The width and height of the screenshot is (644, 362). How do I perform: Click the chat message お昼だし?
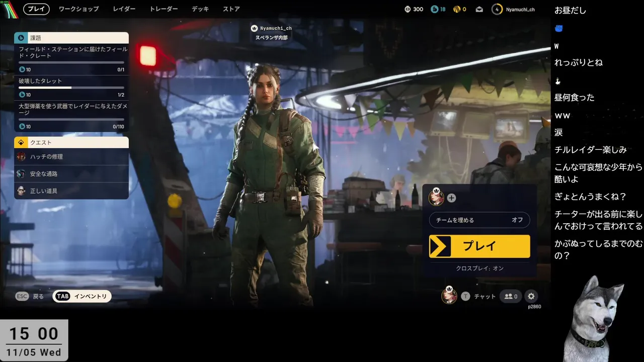(x=571, y=11)
